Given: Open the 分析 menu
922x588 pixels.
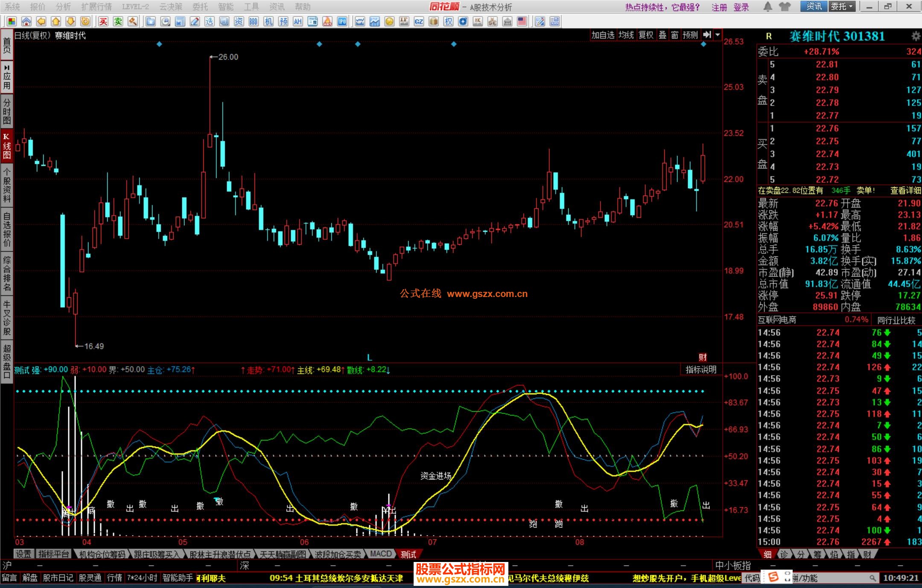Looking at the screenshot, I should (63, 6).
